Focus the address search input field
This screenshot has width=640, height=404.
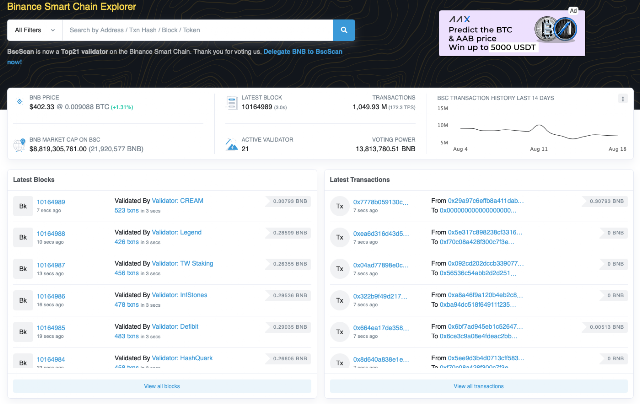[198, 30]
